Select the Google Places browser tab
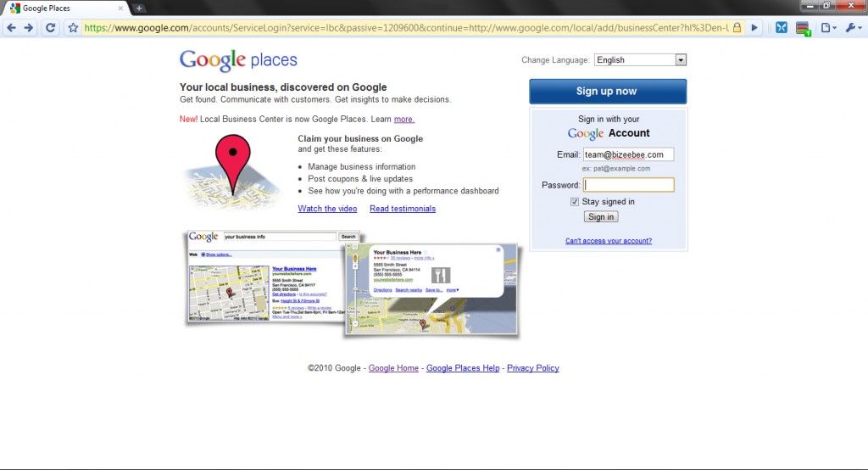The image size is (868, 470). [66, 8]
